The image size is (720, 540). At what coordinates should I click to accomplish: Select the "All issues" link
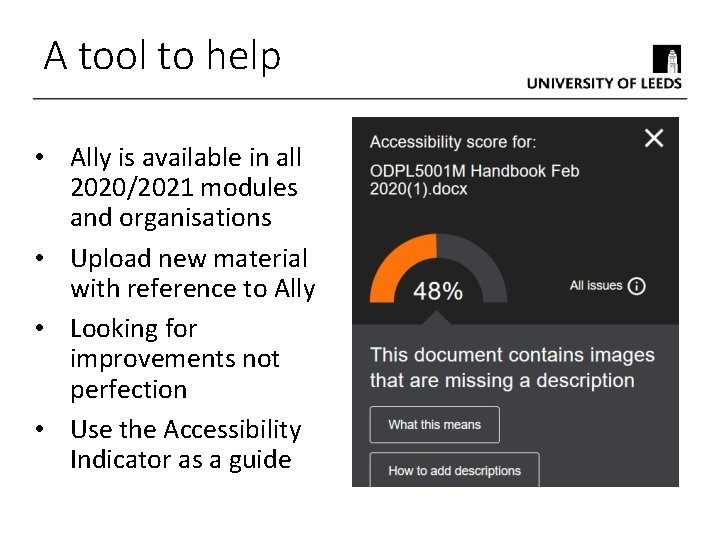pos(596,286)
